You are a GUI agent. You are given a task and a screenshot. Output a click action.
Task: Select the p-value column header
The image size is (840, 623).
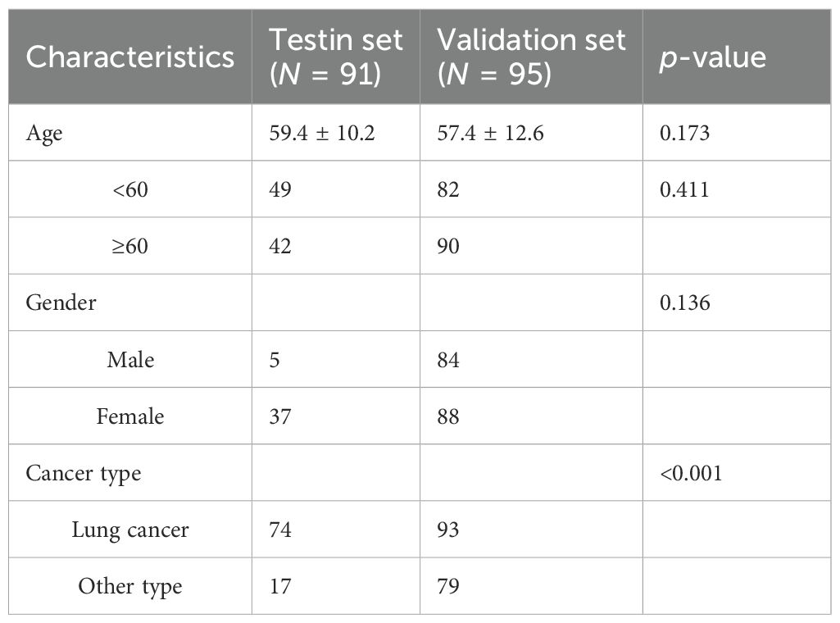point(712,57)
